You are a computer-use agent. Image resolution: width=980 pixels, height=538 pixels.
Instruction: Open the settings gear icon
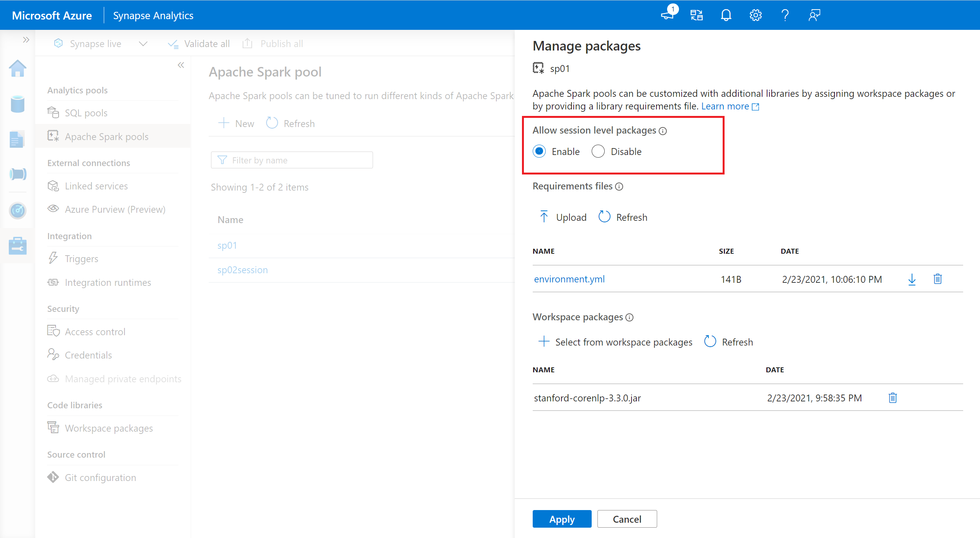pyautogui.click(x=756, y=15)
